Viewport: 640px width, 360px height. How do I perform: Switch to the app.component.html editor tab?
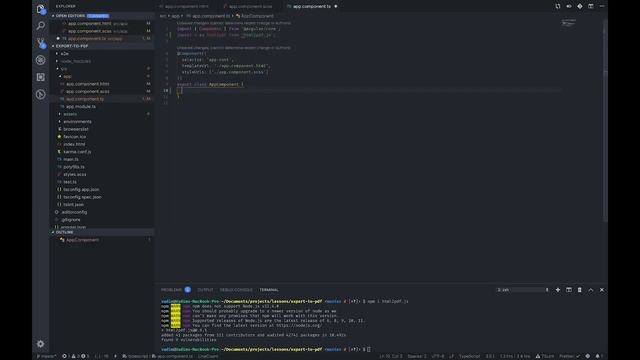tap(186, 6)
